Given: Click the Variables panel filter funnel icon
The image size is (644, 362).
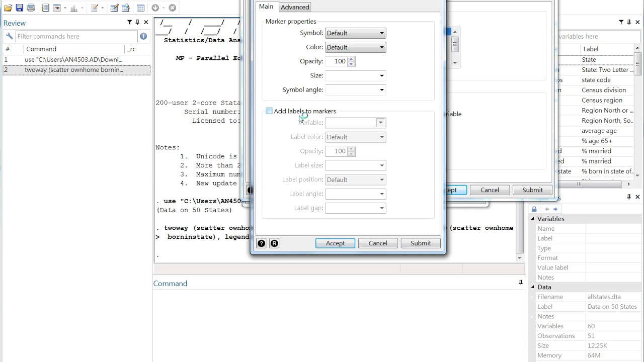Looking at the screenshot, I should point(621,22).
